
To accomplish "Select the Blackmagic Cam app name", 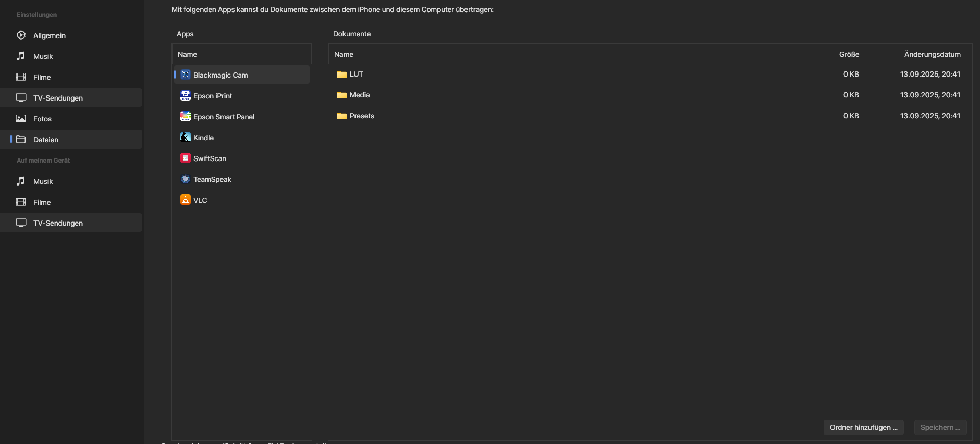I will (x=220, y=75).
